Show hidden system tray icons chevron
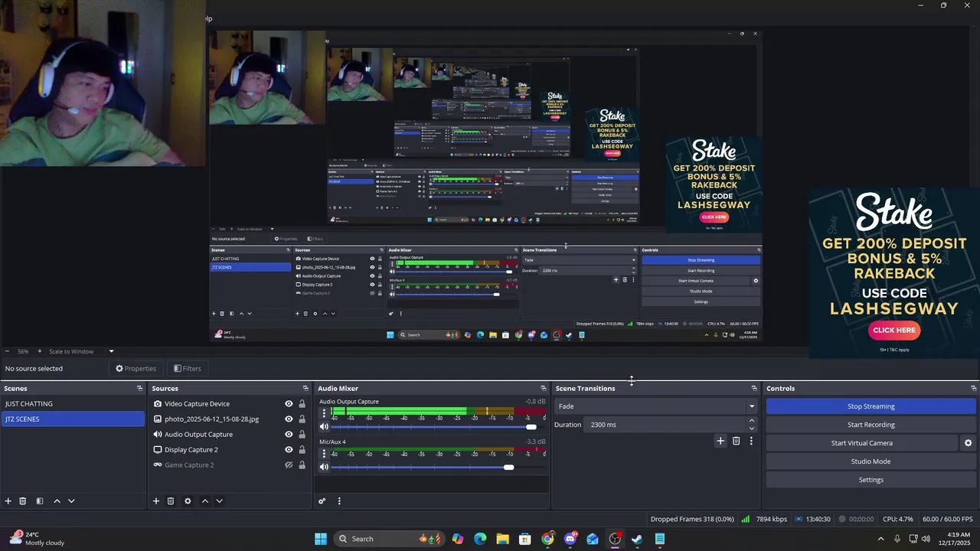Screen dimensions: 980x551 point(880,539)
